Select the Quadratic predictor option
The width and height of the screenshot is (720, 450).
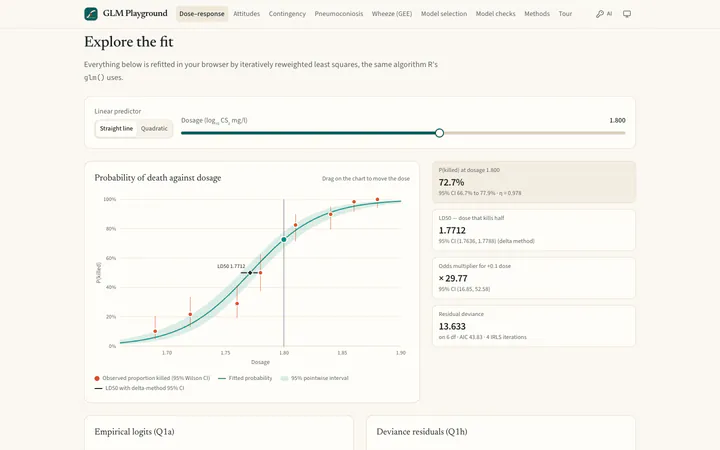[154, 129]
